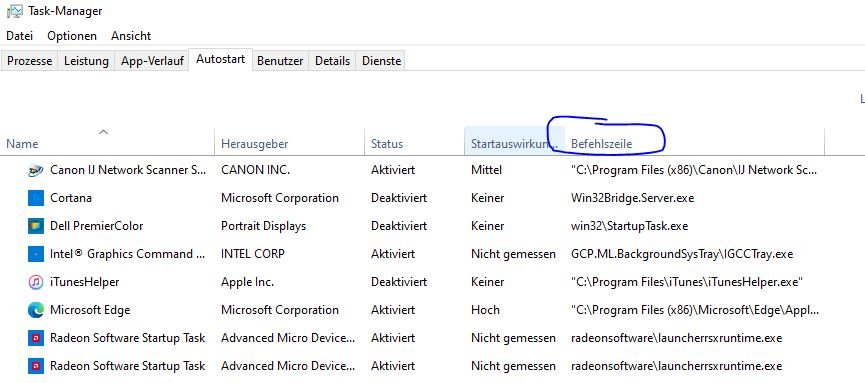Select the iTunesHelper entry name

(84, 283)
